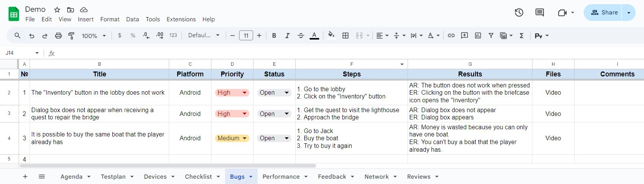The image size is (644, 184).
Task: Click the add new sheet plus button
Action: click(25, 177)
